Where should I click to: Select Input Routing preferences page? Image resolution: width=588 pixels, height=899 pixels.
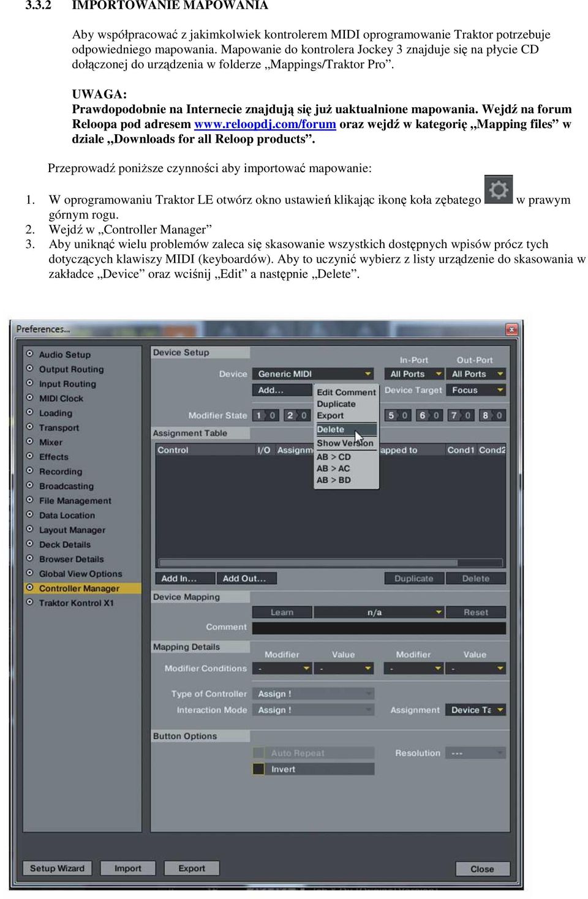(x=67, y=384)
